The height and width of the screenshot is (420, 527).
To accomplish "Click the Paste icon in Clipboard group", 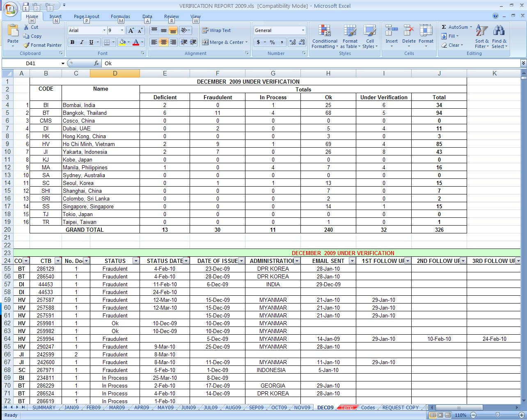I will coord(13,32).
